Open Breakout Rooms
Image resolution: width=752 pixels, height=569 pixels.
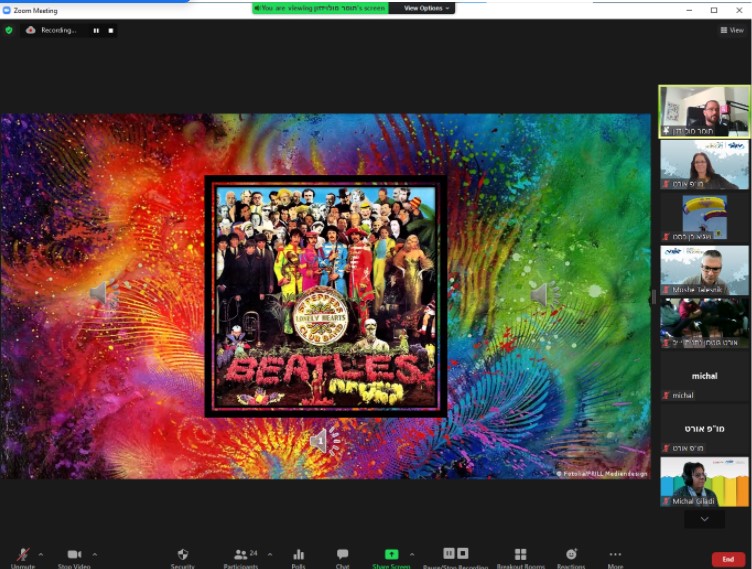521,557
